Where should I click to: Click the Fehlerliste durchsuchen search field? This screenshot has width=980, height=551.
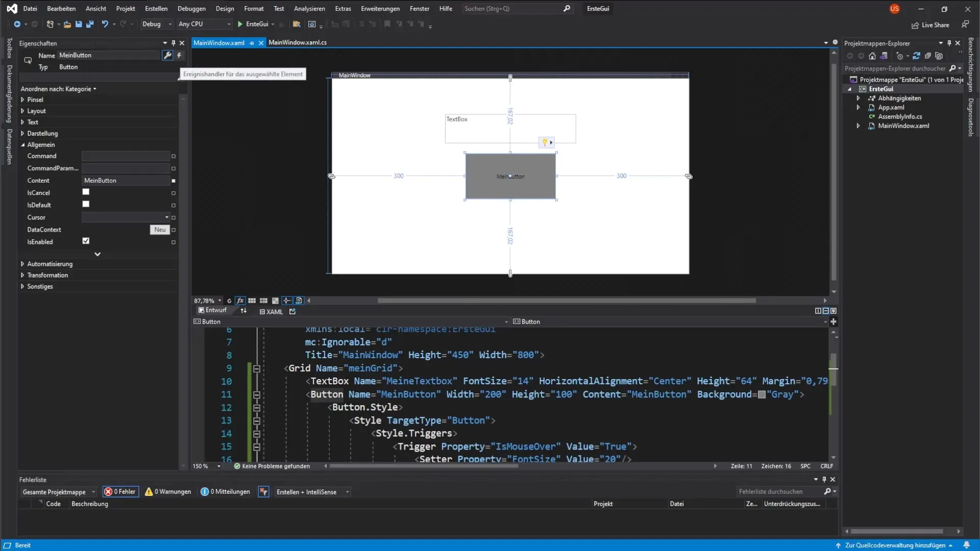(x=779, y=492)
